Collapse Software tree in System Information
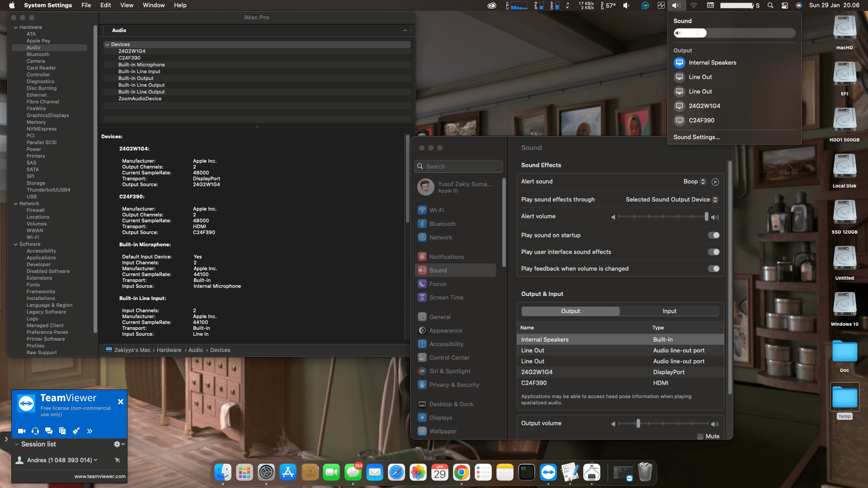Image resolution: width=868 pixels, height=488 pixels. click(x=16, y=244)
